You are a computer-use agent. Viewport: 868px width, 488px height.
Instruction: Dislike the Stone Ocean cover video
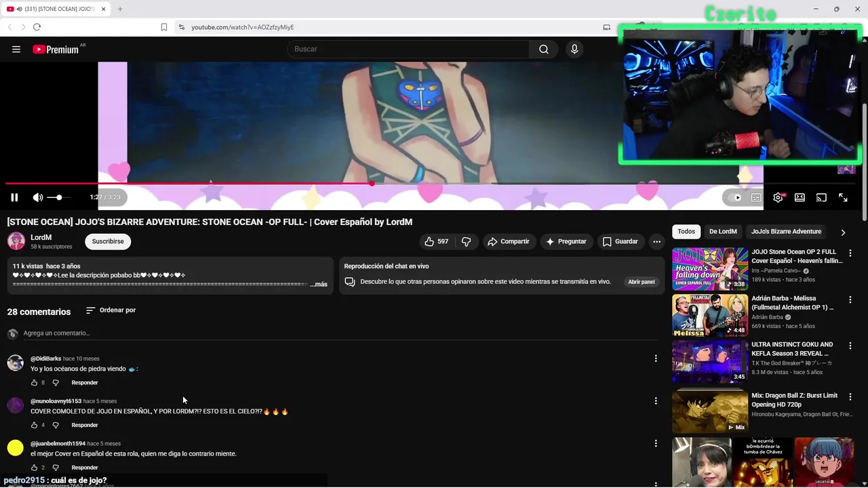(466, 241)
